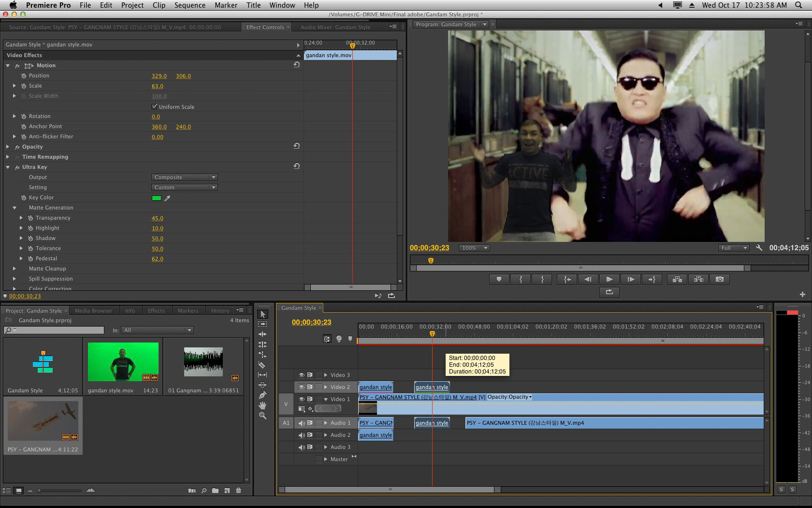
Task: Click the Export Frame camera icon
Action: (x=720, y=279)
